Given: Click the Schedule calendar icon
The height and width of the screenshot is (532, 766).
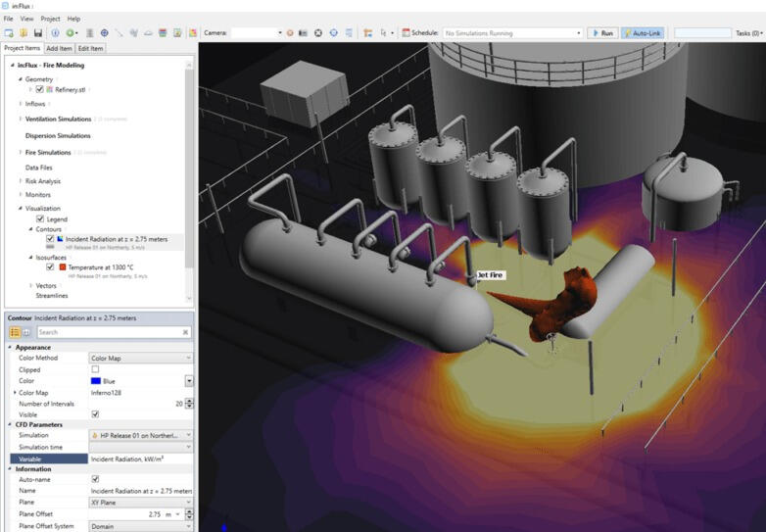Looking at the screenshot, I should pyautogui.click(x=405, y=33).
